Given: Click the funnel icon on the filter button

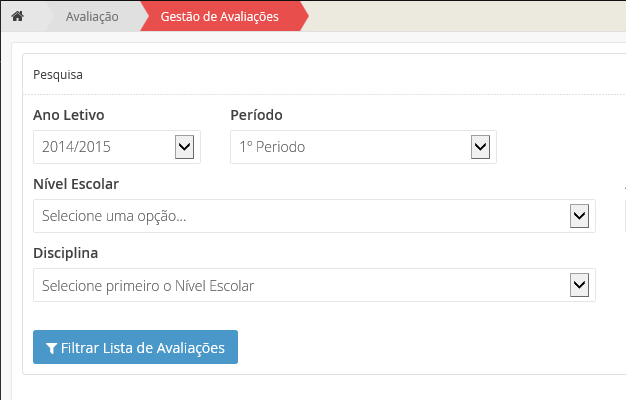Looking at the screenshot, I should pos(52,348).
